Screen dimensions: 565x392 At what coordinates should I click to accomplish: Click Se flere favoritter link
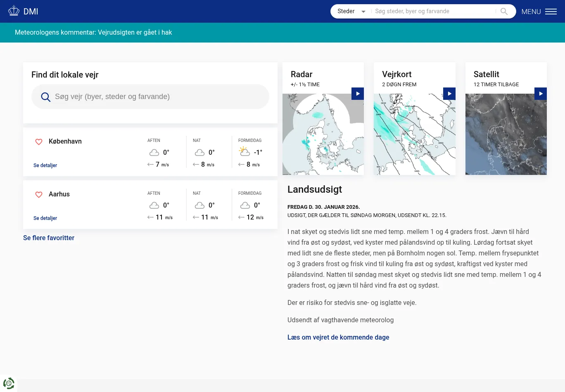[49, 238]
